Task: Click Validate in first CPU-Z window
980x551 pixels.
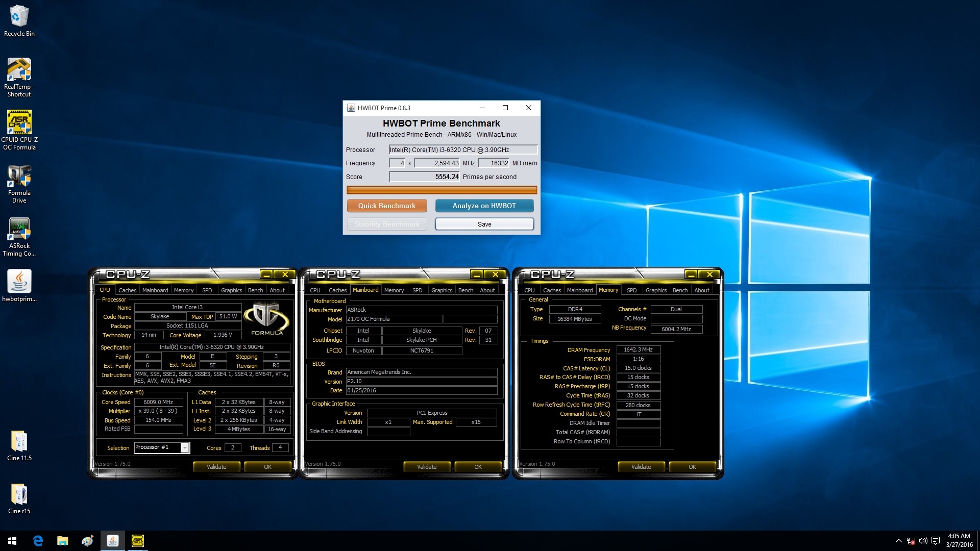Action: (x=216, y=467)
